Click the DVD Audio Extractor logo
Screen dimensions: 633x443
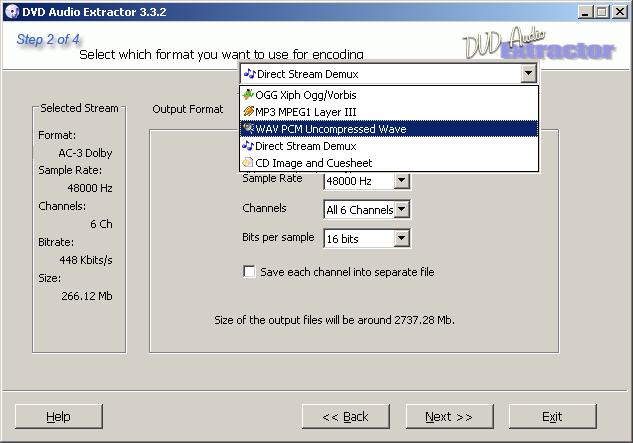pos(539,44)
